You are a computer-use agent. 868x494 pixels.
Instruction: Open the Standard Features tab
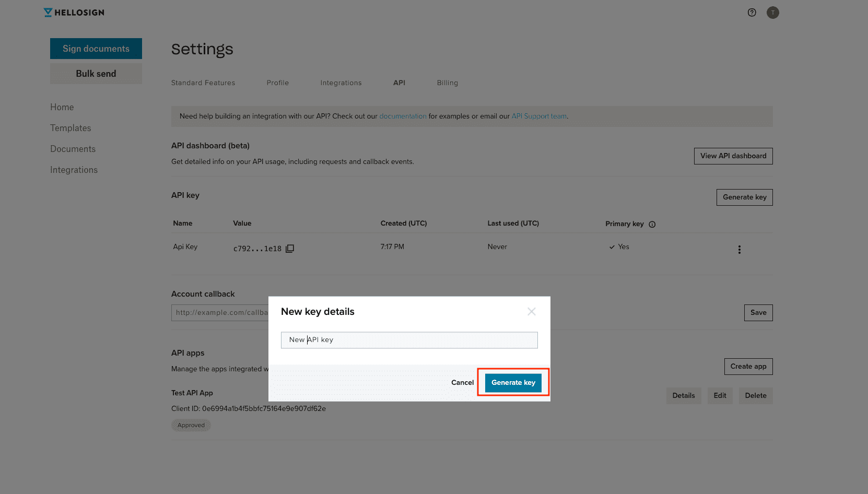pyautogui.click(x=203, y=83)
